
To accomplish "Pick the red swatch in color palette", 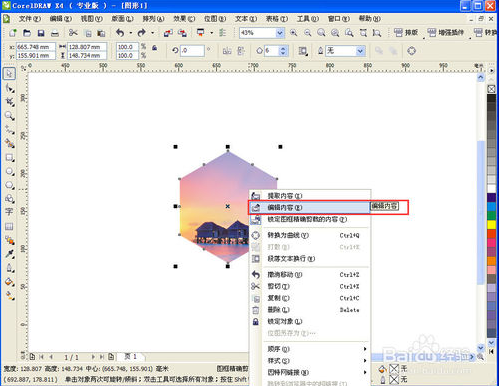I will click(x=491, y=234).
